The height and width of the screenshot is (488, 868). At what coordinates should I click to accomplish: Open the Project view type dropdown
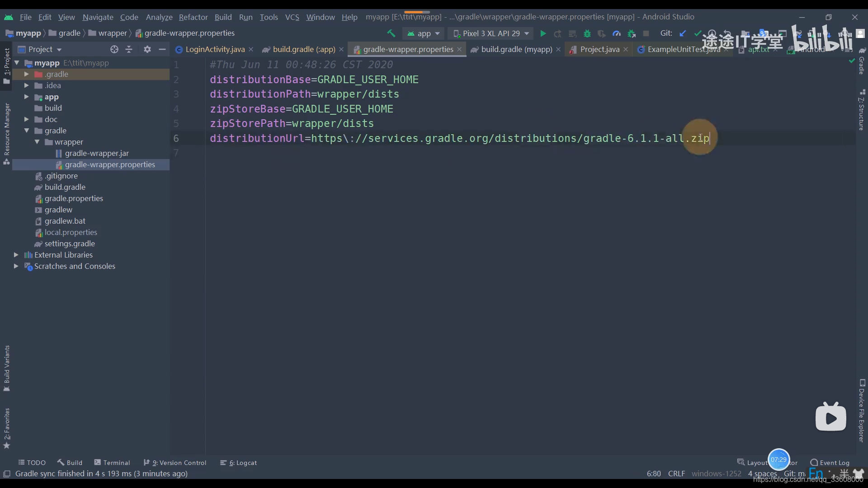pyautogui.click(x=40, y=49)
